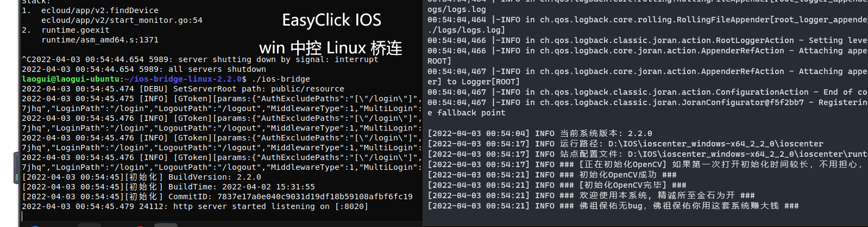This screenshot has height=227, width=868.
Task: Click the "运行路径" line ending in \ioscenter
Action: click(x=626, y=144)
